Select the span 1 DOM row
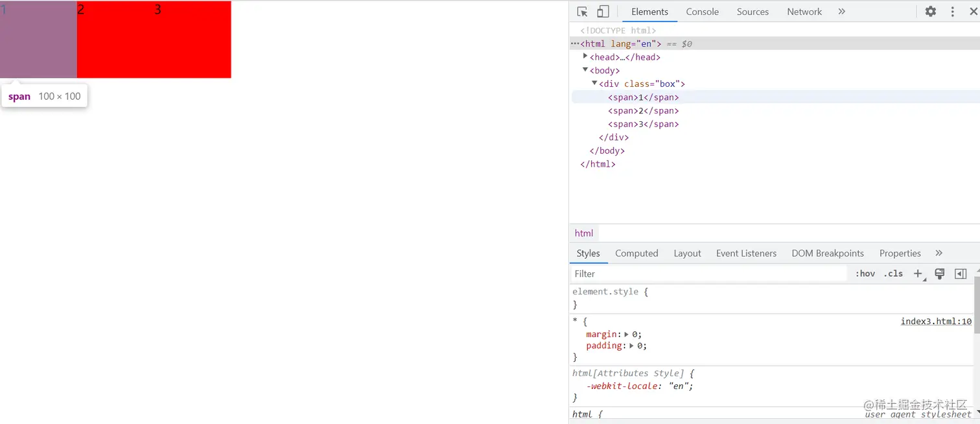The image size is (980, 424). pos(775,97)
